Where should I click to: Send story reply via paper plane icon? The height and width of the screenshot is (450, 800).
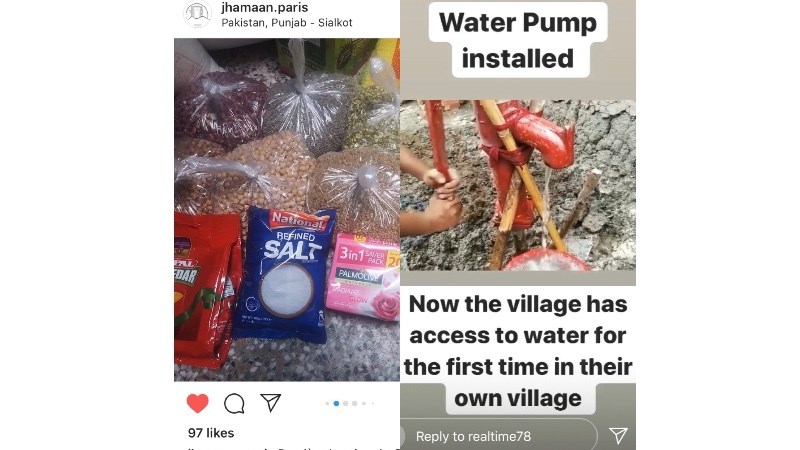click(x=618, y=435)
